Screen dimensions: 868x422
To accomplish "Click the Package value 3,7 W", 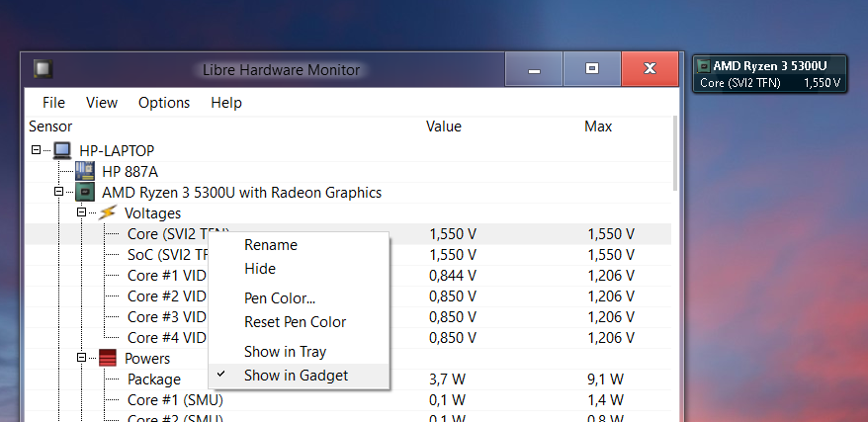I will click(447, 380).
